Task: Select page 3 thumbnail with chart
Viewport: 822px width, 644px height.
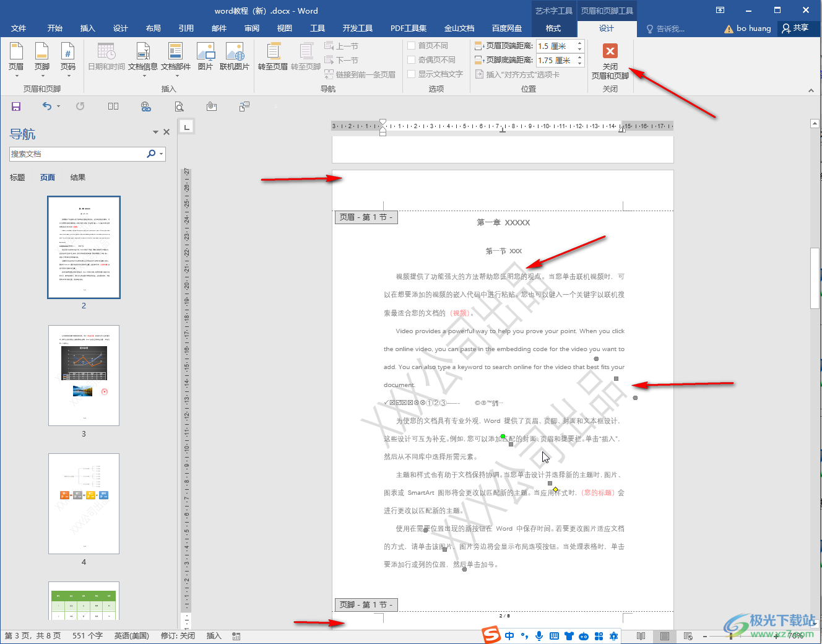Action: tap(84, 375)
